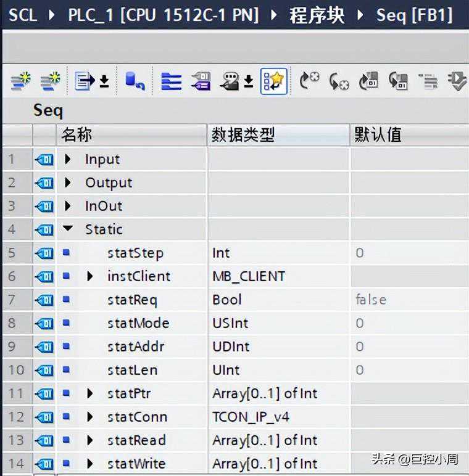This screenshot has width=469, height=476.
Task: Expand the Input section
Action: [68, 160]
